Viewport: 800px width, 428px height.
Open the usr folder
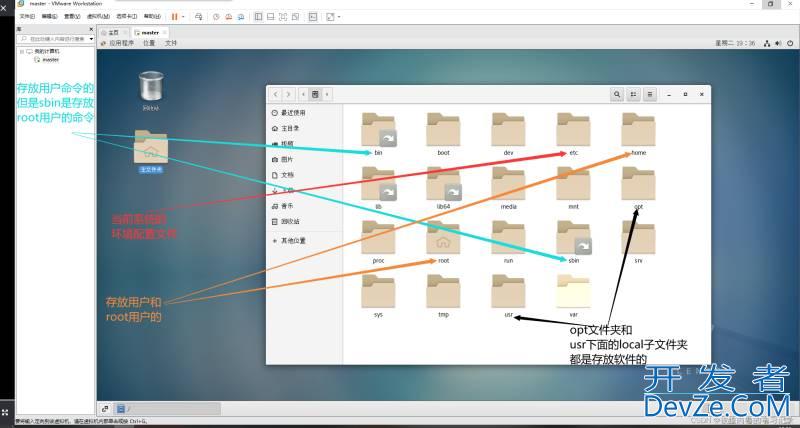click(x=508, y=291)
